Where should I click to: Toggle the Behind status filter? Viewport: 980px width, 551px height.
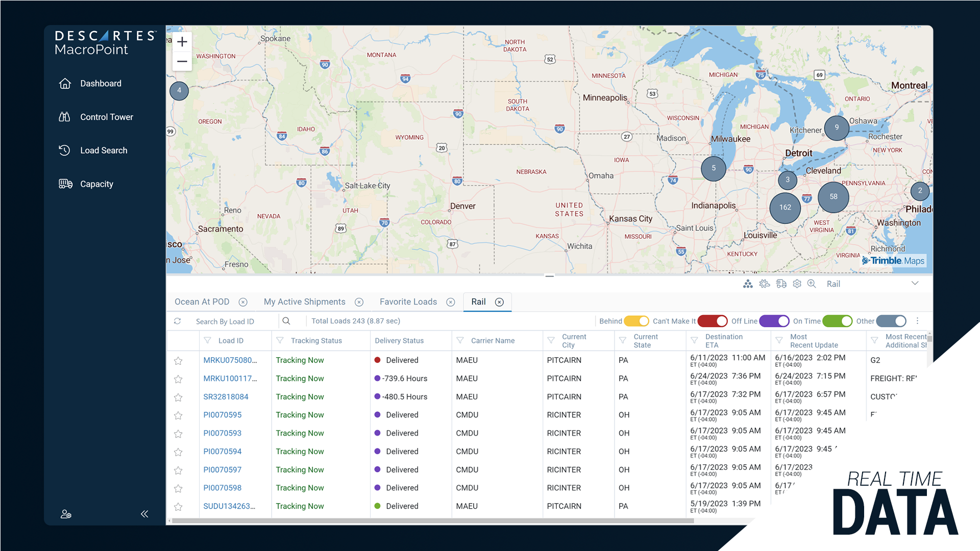(x=636, y=321)
